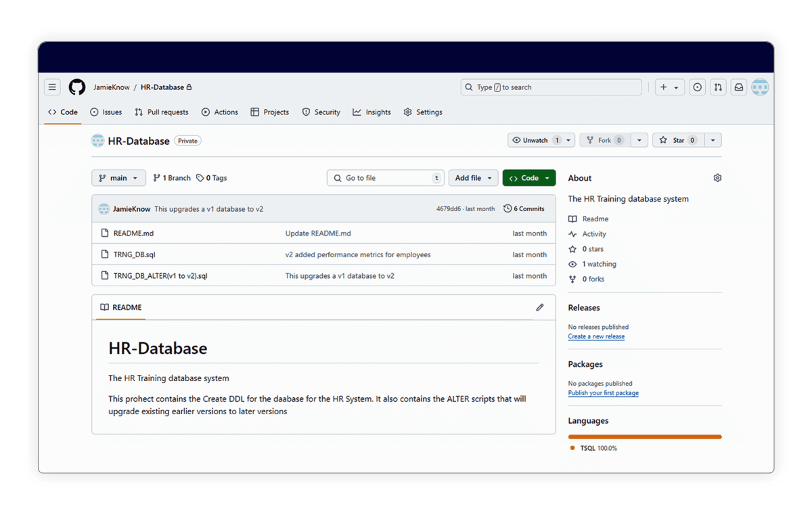Star the repository
Viewport: 812px width, 517px height.
click(x=678, y=140)
